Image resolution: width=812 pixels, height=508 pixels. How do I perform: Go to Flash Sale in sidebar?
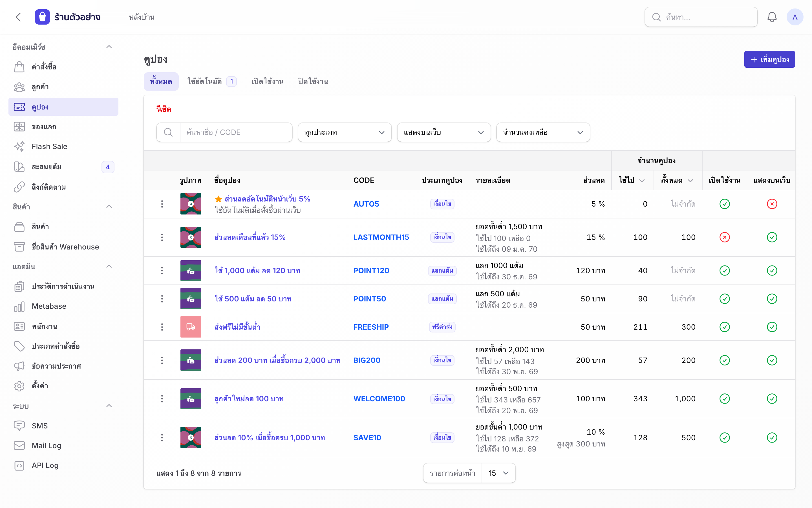(x=63, y=146)
